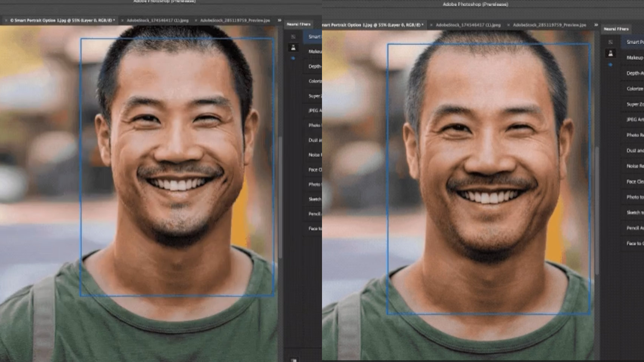The width and height of the screenshot is (644, 362).
Task: Select JPEG Artifacts filter in left window
Action: pos(315,110)
